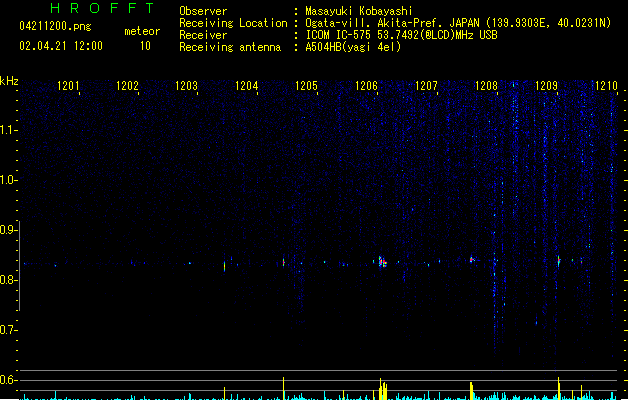This screenshot has width=629, height=400.
Task: Click the Observer field label
Action: pyautogui.click(x=203, y=11)
